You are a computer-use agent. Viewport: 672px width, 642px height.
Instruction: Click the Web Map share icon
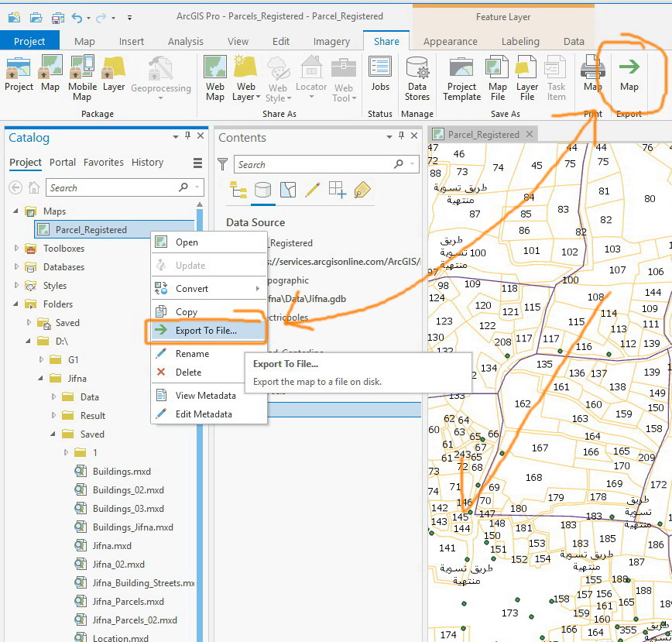(x=215, y=68)
